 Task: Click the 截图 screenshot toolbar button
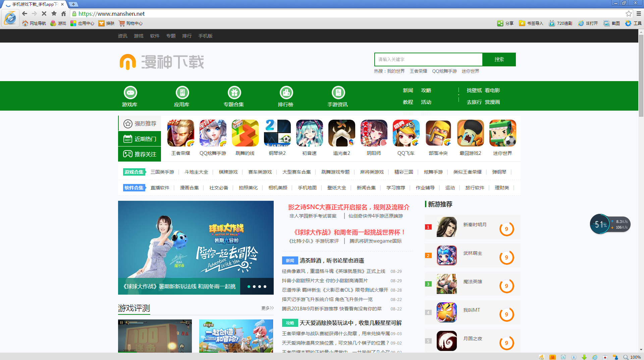(x=611, y=23)
